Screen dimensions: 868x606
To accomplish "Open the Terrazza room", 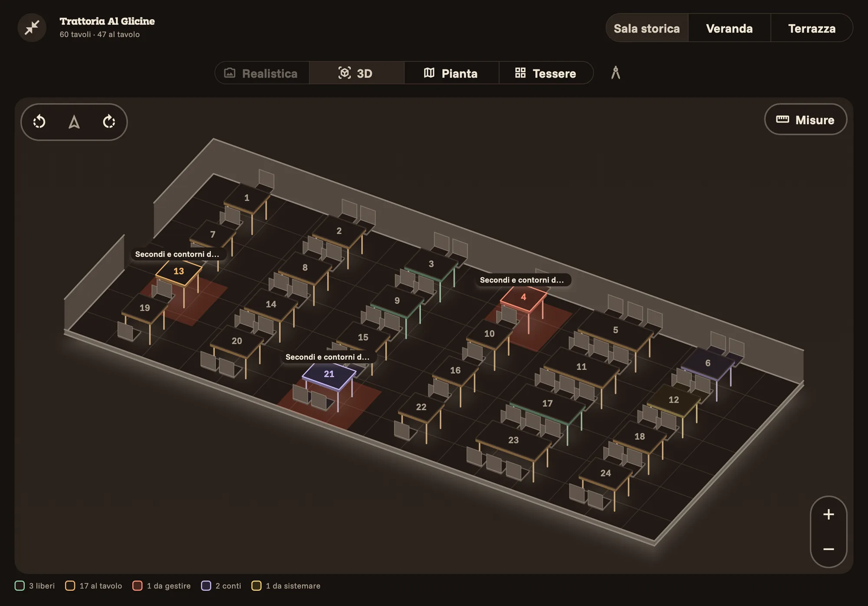I will (x=812, y=28).
